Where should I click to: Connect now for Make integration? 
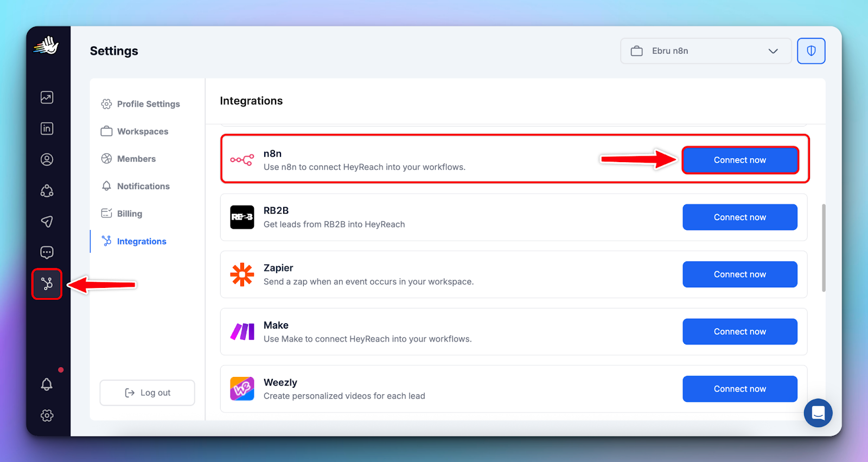[x=740, y=331]
